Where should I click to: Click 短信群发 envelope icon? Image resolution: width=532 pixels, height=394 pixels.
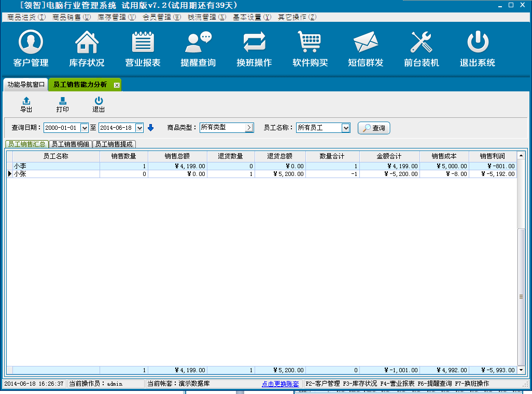pos(366,43)
